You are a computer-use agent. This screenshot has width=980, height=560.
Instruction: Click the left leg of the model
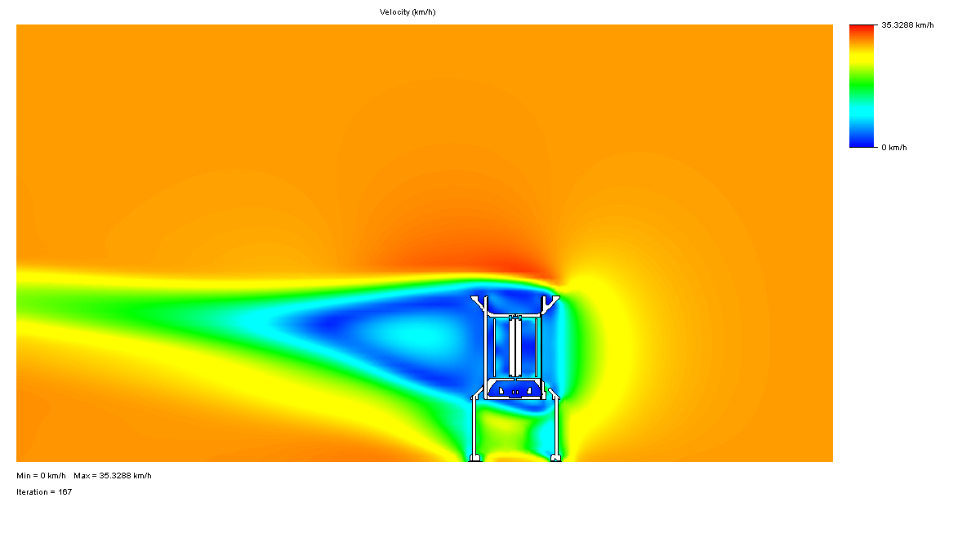(x=474, y=424)
